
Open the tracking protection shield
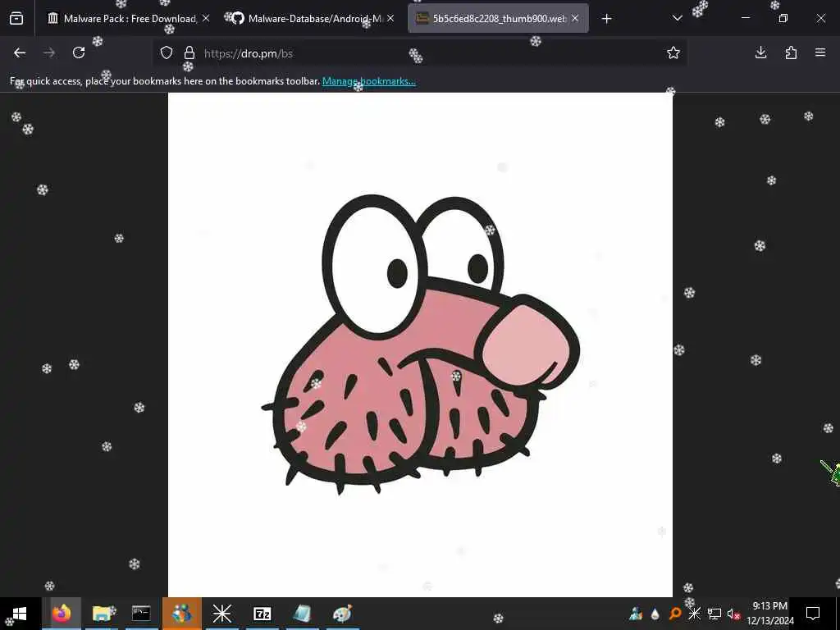(167, 53)
